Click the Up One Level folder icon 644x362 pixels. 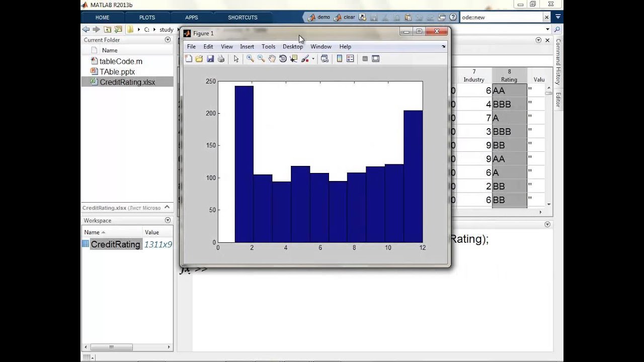pyautogui.click(x=108, y=29)
